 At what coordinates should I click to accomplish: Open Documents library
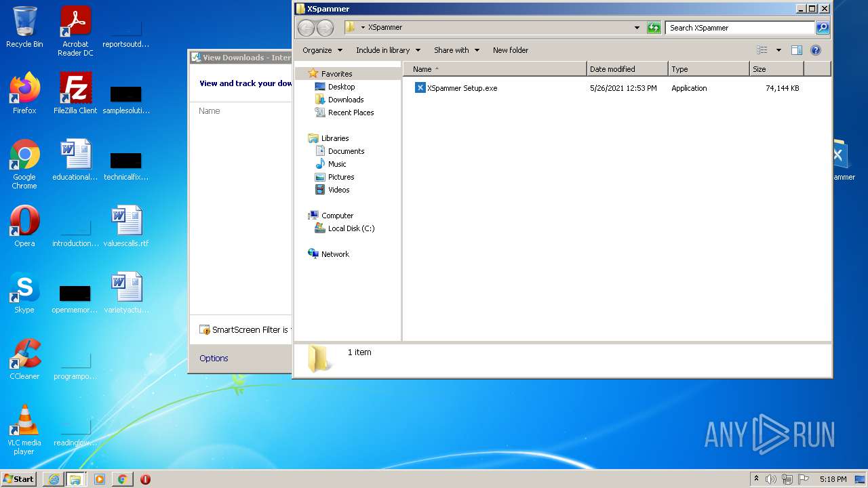(x=346, y=151)
